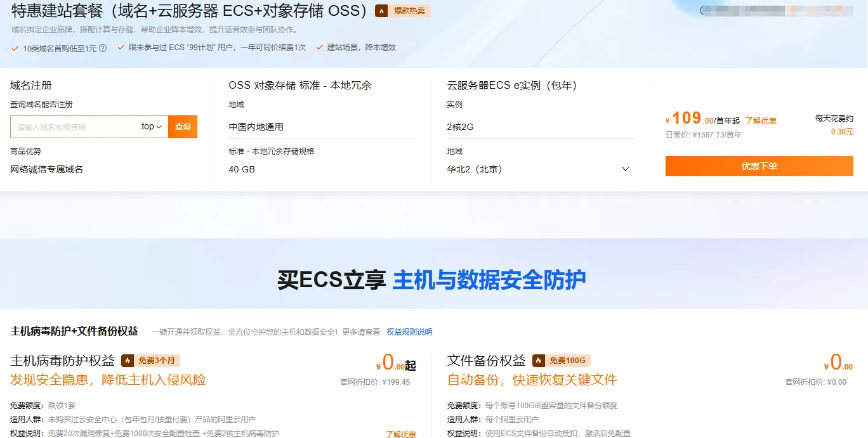Click the 爆款热卖 hot-sale badge
The height and width of the screenshot is (438, 868).
(403, 11)
